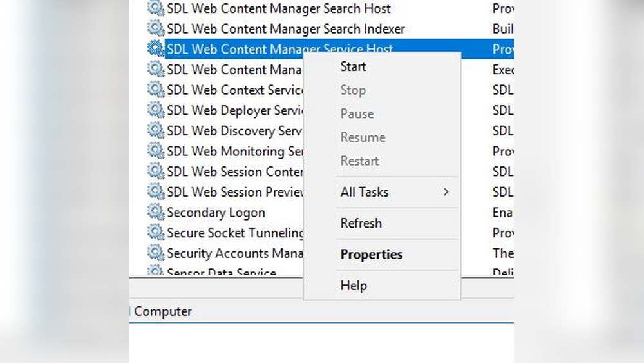Select SDL Web Deployer Service row
Viewport: 644px width, 363px height.
point(234,110)
